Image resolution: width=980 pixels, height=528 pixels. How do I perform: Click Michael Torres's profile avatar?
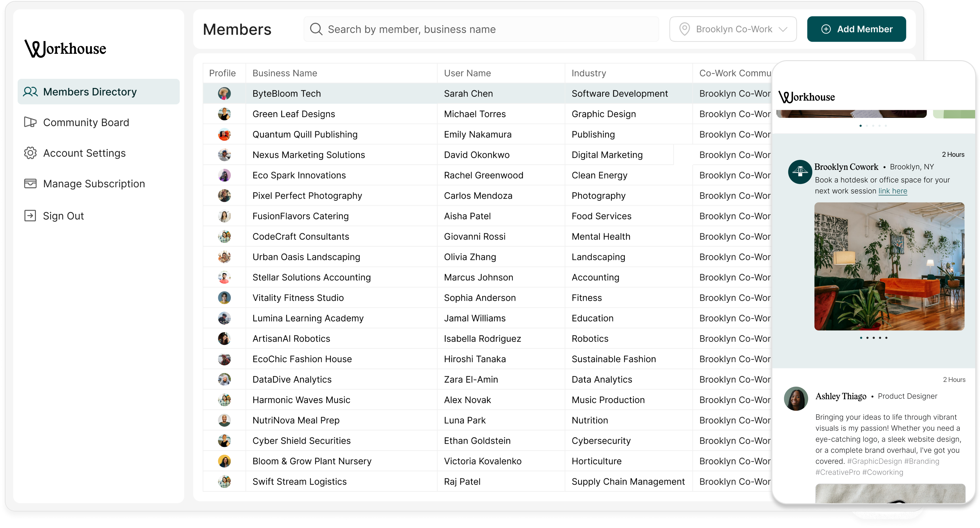224,114
